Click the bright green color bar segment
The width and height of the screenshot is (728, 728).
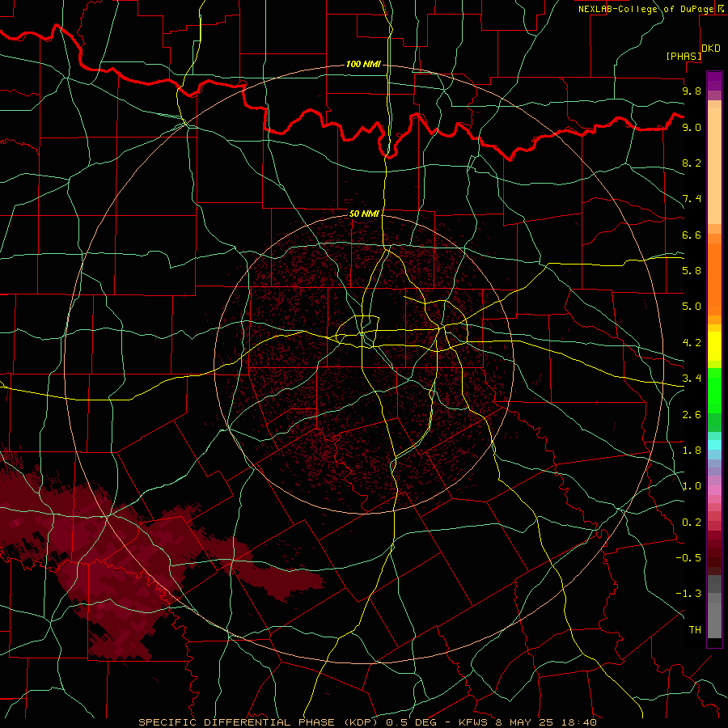pos(714,390)
